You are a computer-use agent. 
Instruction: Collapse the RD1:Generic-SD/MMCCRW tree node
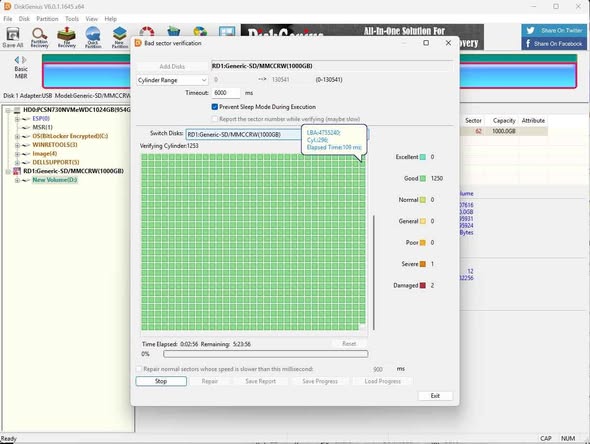coord(8,172)
